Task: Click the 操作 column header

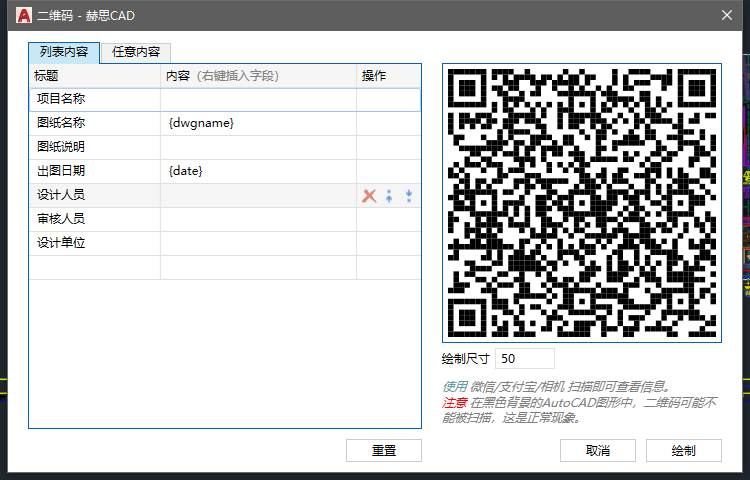Action: pyautogui.click(x=388, y=76)
